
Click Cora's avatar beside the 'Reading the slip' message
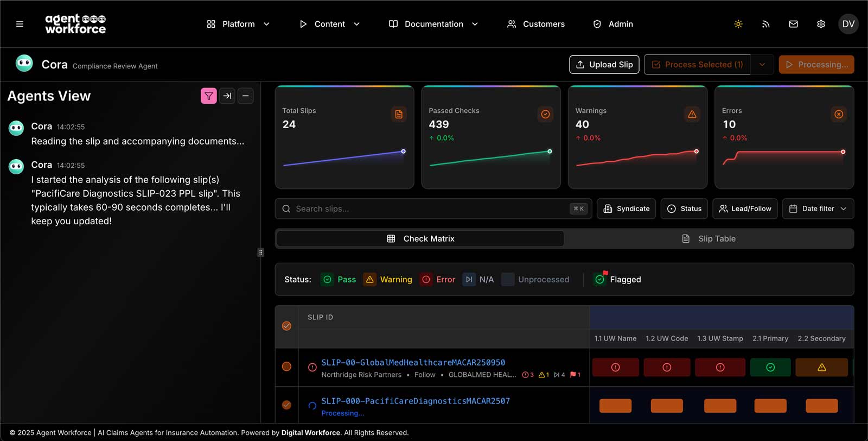click(16, 128)
